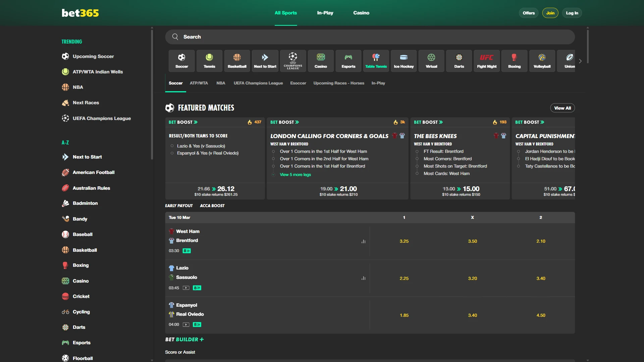644x362 pixels.
Task: Expand the Bet Builder + section
Action: [x=184, y=340]
